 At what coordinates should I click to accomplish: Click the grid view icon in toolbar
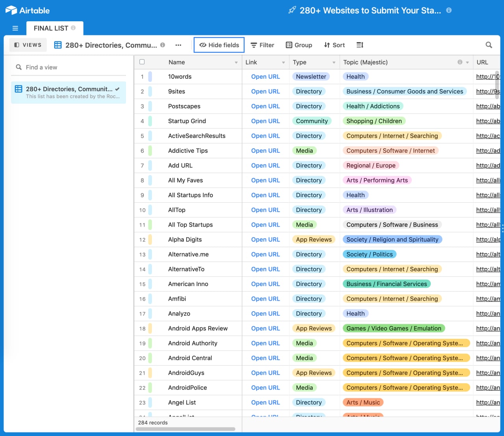[58, 45]
